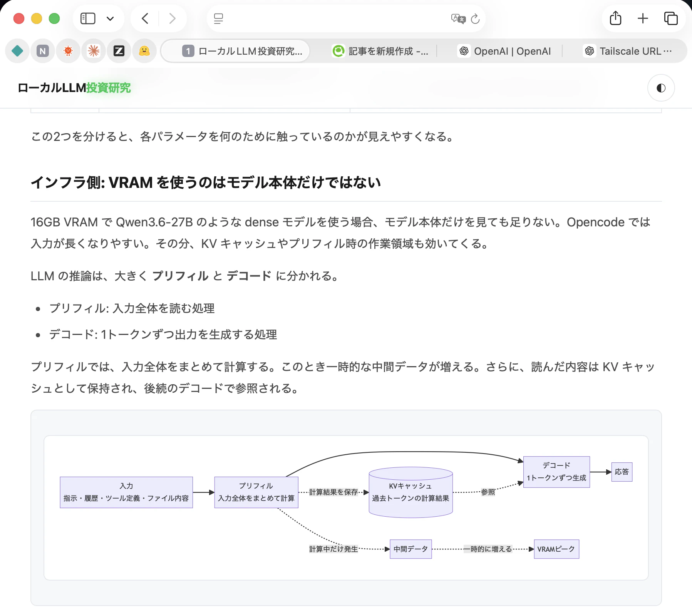Click the bullet text デコード: 1トークンずつ出力
The image size is (692, 616).
click(163, 335)
